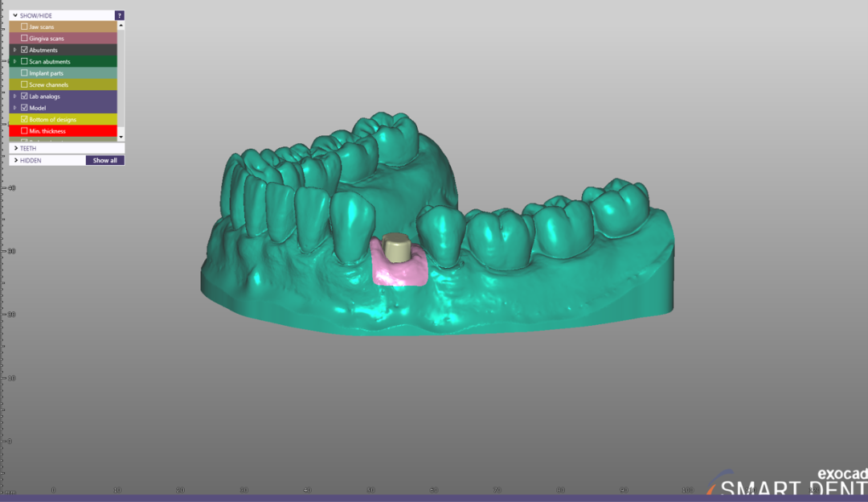Turn on Min. thickness checkbox
Viewport: 868px width, 502px height.
coord(24,131)
